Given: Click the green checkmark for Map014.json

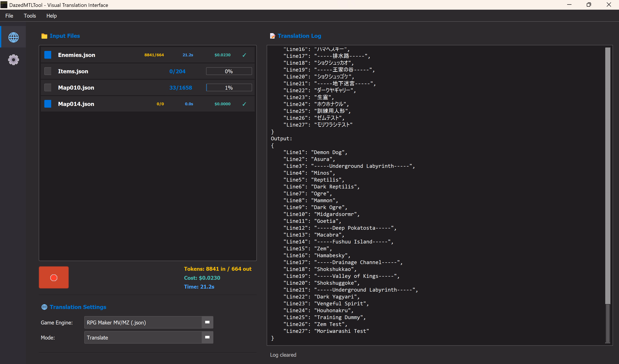Looking at the screenshot, I should pos(244,104).
